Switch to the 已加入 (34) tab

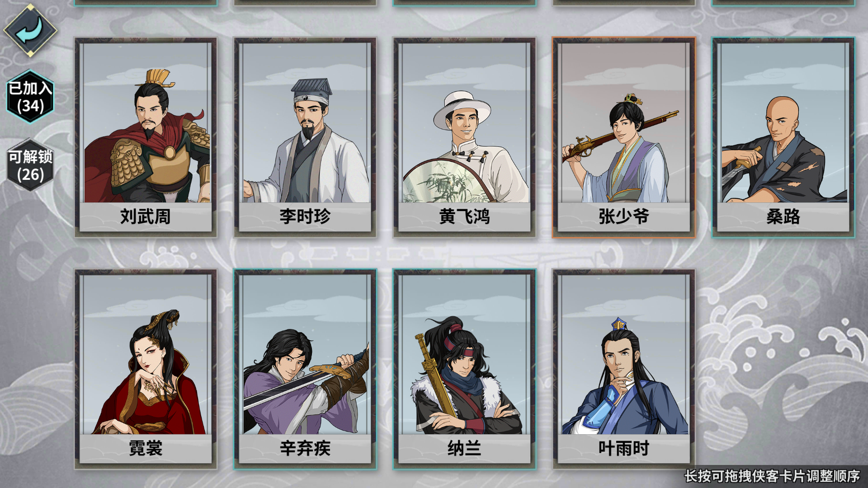point(30,96)
